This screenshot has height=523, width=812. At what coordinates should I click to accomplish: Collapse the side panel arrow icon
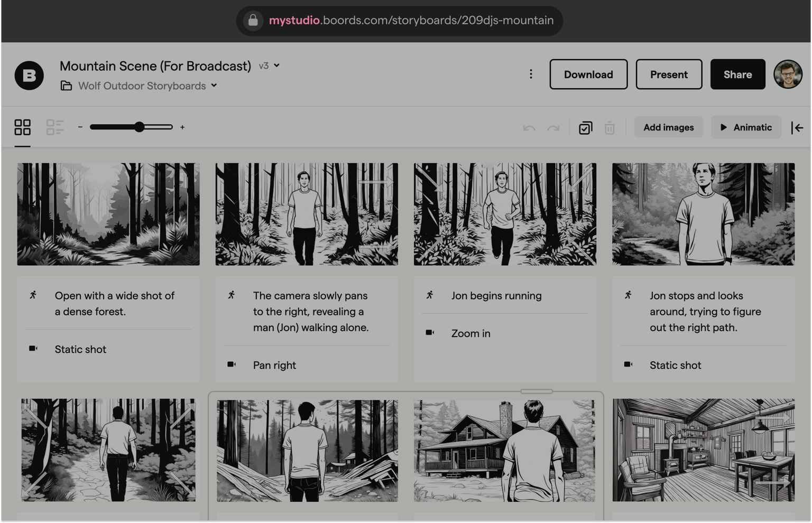coord(797,128)
